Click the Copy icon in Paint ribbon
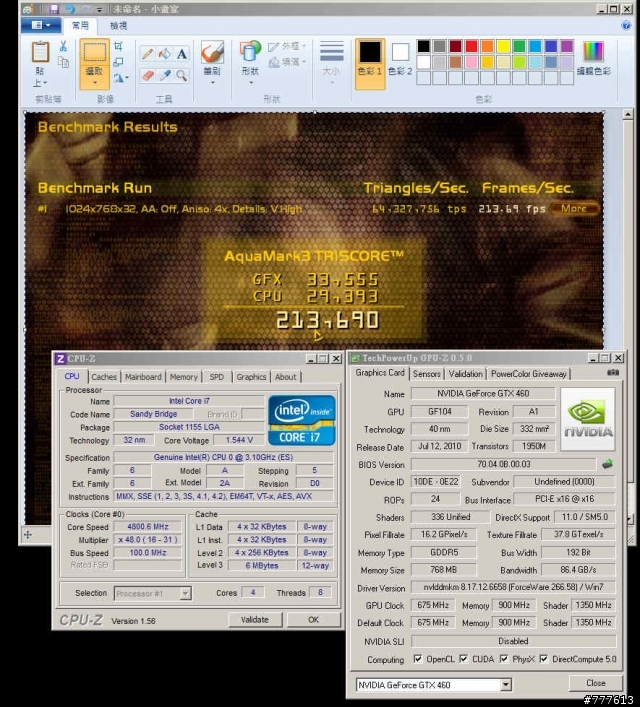The width and height of the screenshot is (640, 708). coord(63,62)
